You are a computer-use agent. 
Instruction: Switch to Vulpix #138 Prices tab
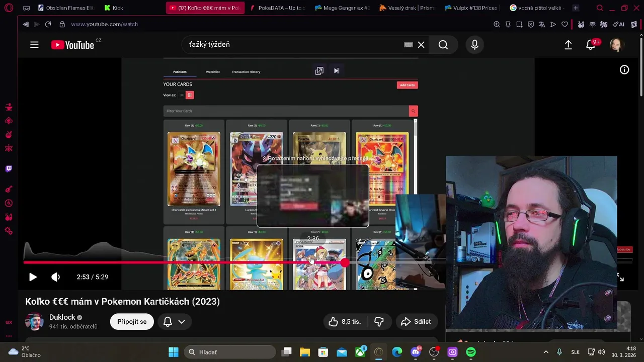tap(472, 8)
